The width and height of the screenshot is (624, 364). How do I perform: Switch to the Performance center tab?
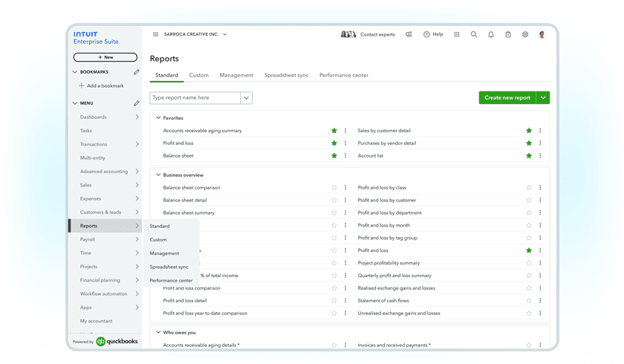click(344, 75)
